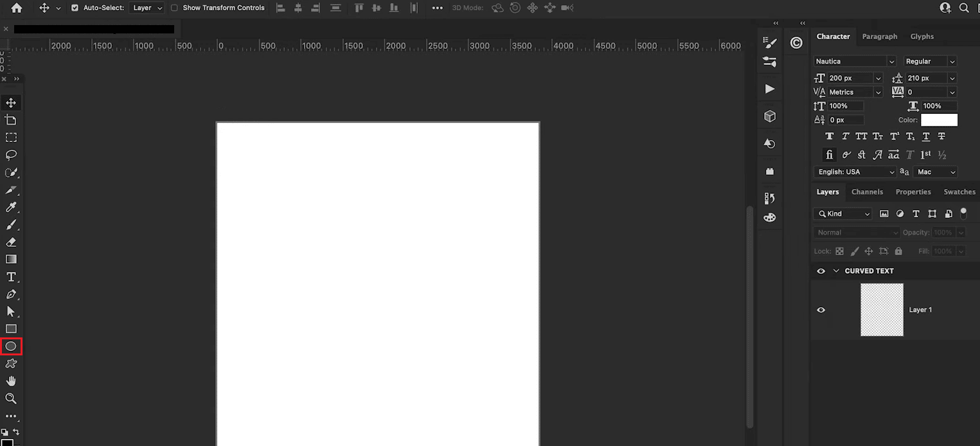Open the Nautica font family dropdown
The width and height of the screenshot is (980, 446).
click(855, 61)
